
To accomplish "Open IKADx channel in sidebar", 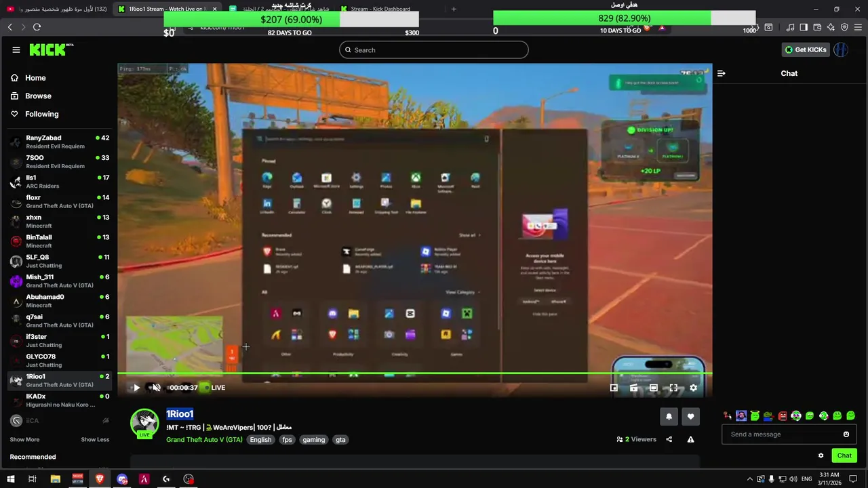I will [x=60, y=400].
